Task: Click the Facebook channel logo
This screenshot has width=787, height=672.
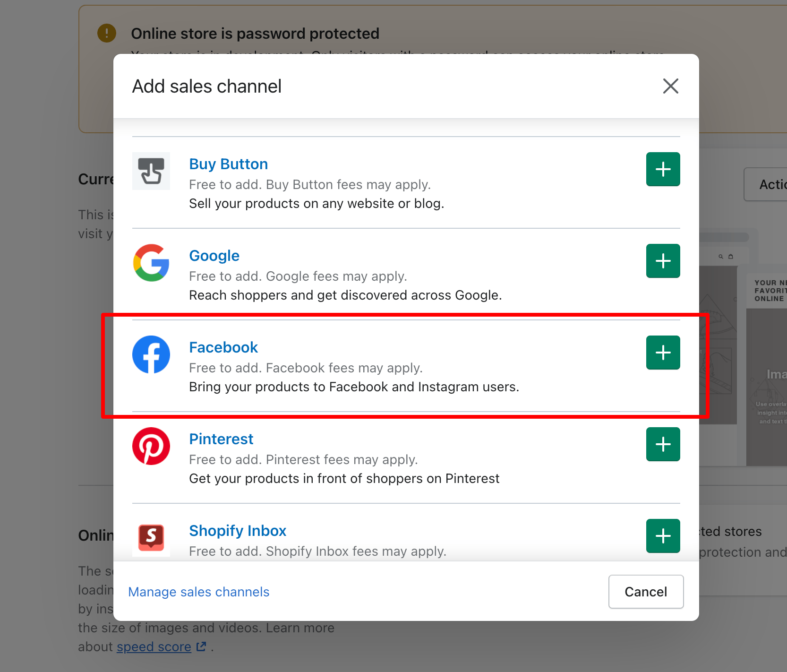Action: tap(151, 354)
